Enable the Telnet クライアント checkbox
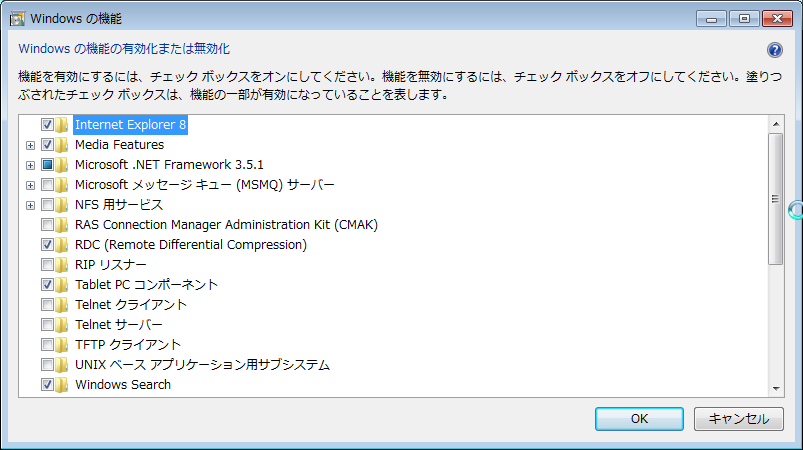Viewport: 803px width, 450px height. coord(47,305)
